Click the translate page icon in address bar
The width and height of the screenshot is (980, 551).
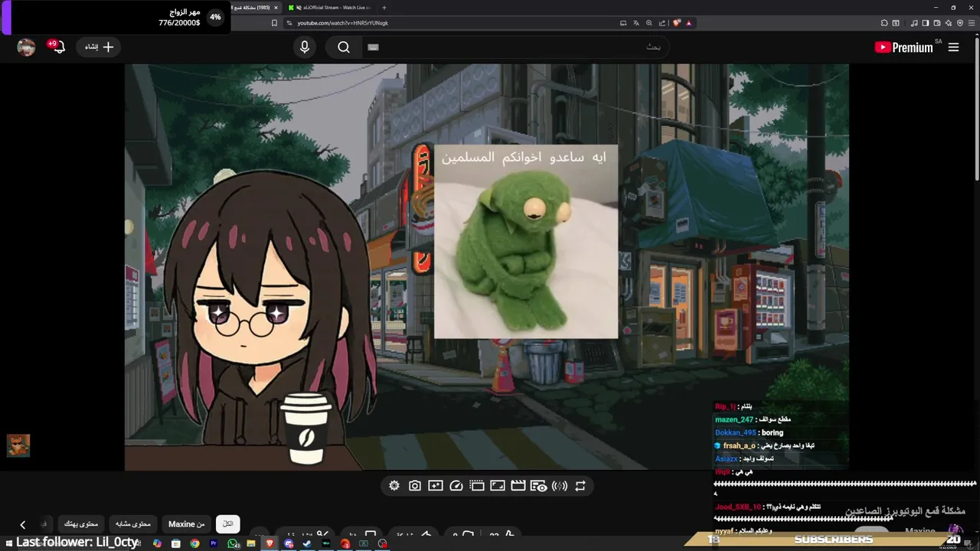636,23
